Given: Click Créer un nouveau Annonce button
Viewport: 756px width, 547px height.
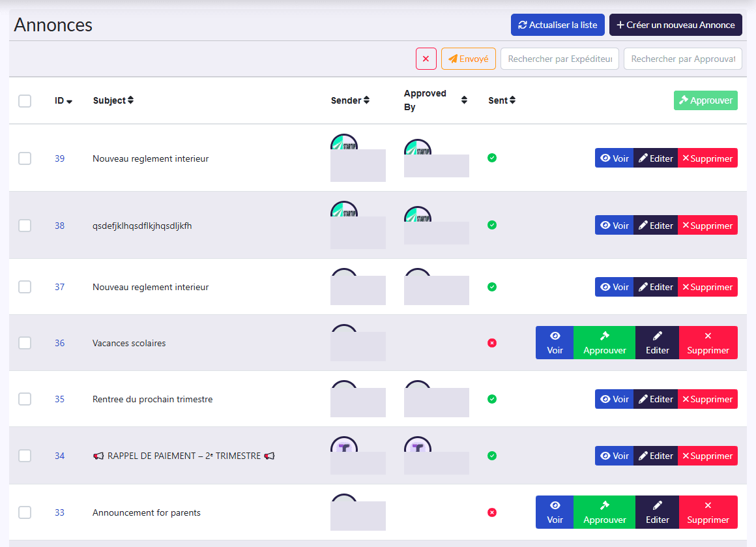Looking at the screenshot, I should [x=675, y=25].
